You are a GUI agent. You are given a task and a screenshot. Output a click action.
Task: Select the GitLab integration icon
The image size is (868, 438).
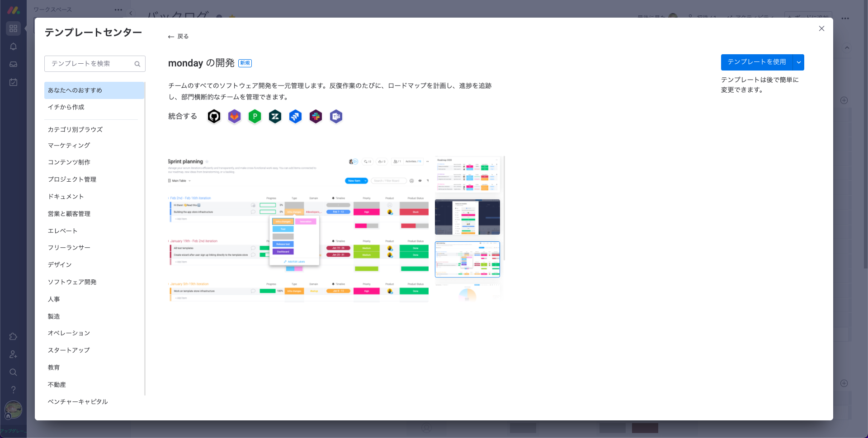point(234,116)
